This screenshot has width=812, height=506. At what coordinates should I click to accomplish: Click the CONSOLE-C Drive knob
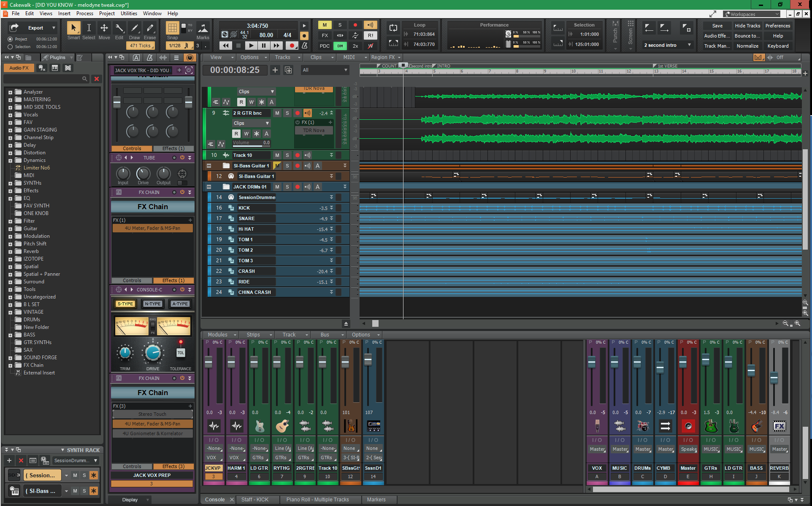click(x=153, y=353)
